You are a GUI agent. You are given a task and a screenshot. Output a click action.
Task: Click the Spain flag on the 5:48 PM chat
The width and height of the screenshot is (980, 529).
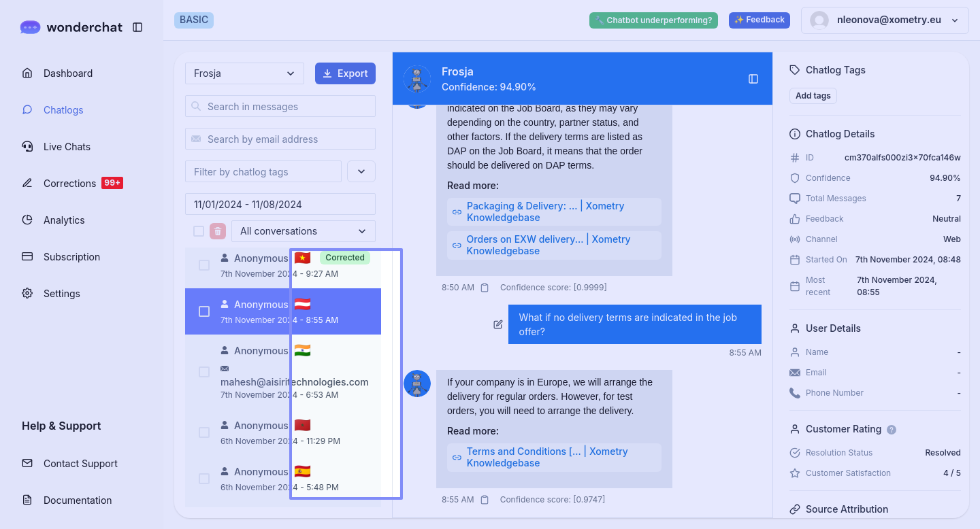pyautogui.click(x=302, y=471)
